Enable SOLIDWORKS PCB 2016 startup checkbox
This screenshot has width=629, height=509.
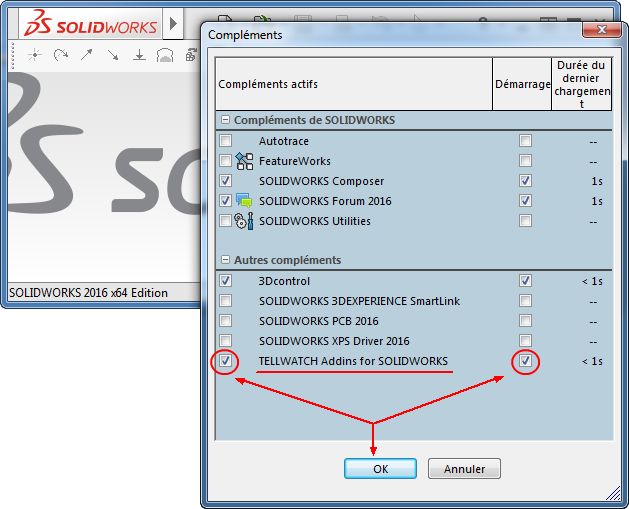point(525,321)
